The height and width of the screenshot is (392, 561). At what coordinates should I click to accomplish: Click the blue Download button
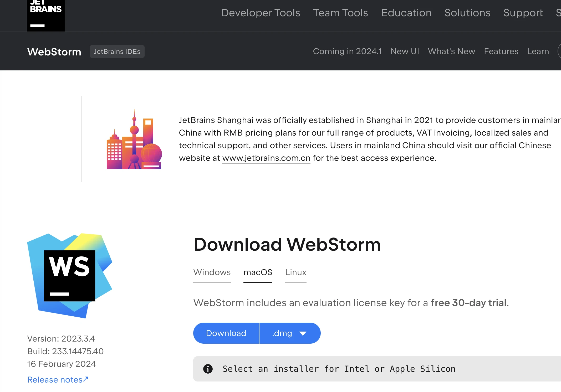click(226, 333)
